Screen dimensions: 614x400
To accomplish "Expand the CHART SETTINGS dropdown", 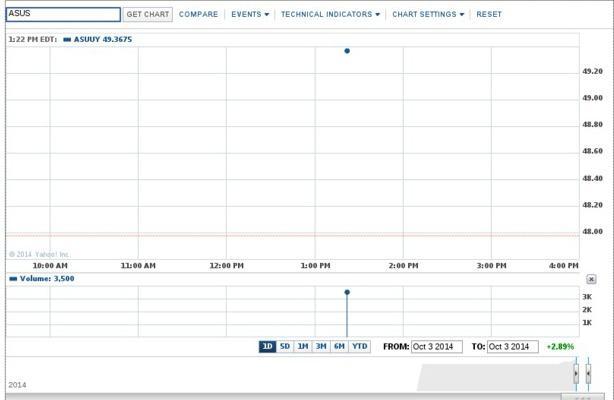I will coord(428,14).
